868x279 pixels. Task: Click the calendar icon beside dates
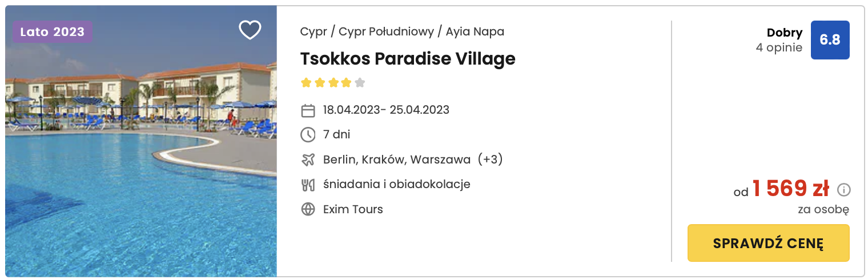[x=308, y=110]
